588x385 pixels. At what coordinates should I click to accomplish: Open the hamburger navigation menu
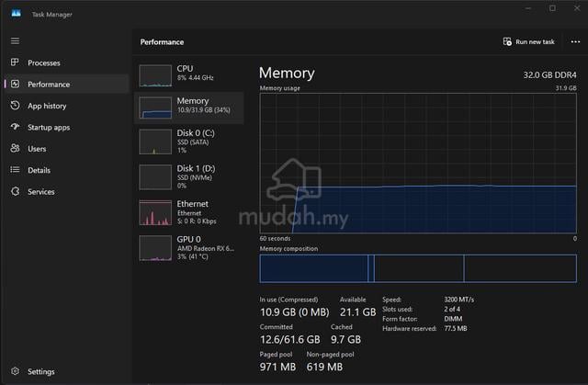pos(15,40)
